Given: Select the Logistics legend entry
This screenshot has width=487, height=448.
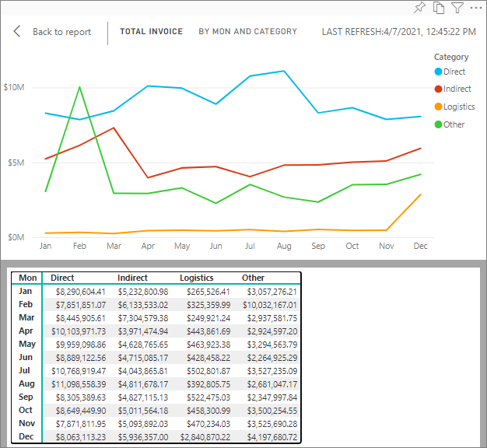Looking at the screenshot, I should coord(458,107).
